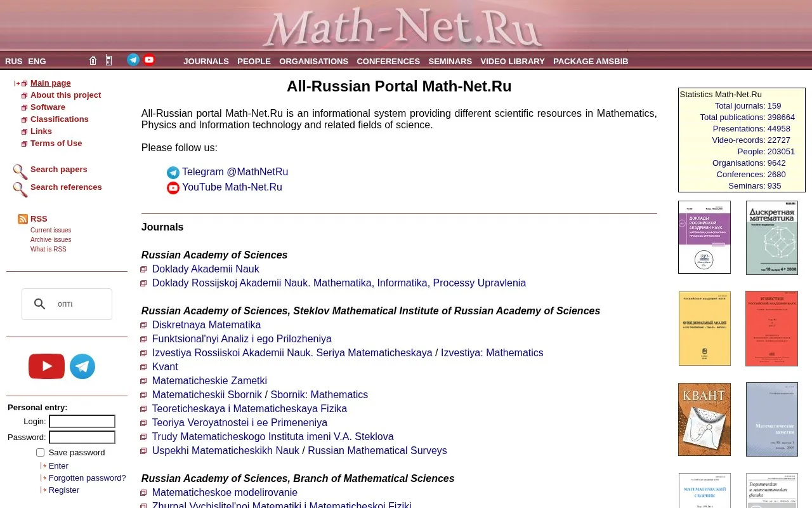Screen dimensions: 812x508
Task: Click the large Telegram logo in sidebar
Action: click(x=82, y=366)
